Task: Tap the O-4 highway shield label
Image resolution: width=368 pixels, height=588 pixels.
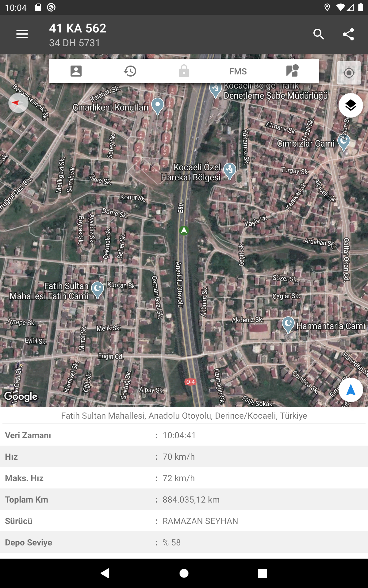Action: pyautogui.click(x=190, y=382)
